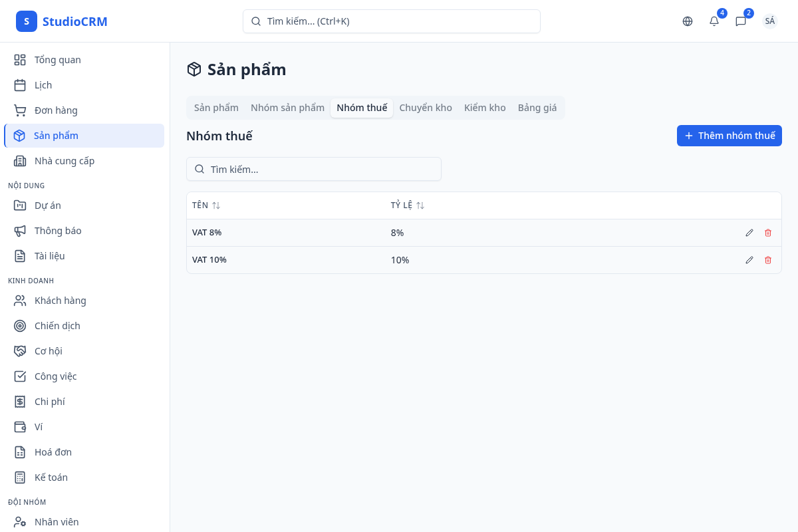Viewport: 798px width, 532px height.
Task: Open Đơn hàng in the sidebar
Action: point(56,110)
